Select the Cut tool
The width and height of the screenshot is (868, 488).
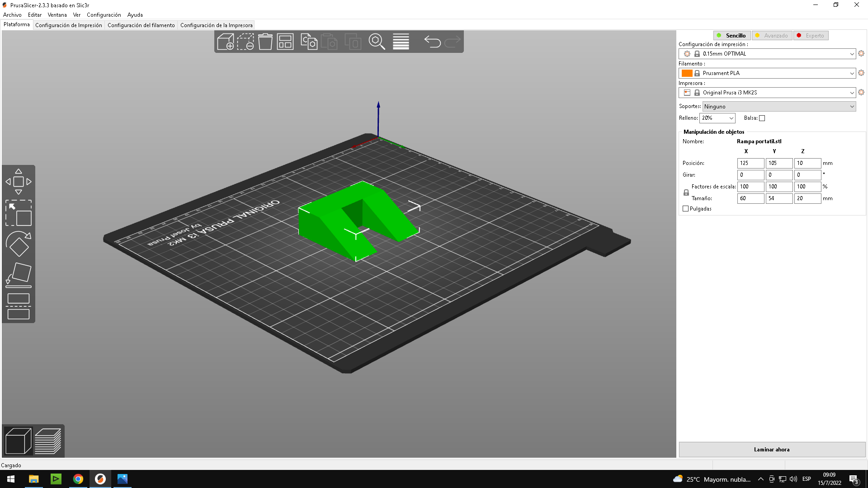click(x=19, y=306)
